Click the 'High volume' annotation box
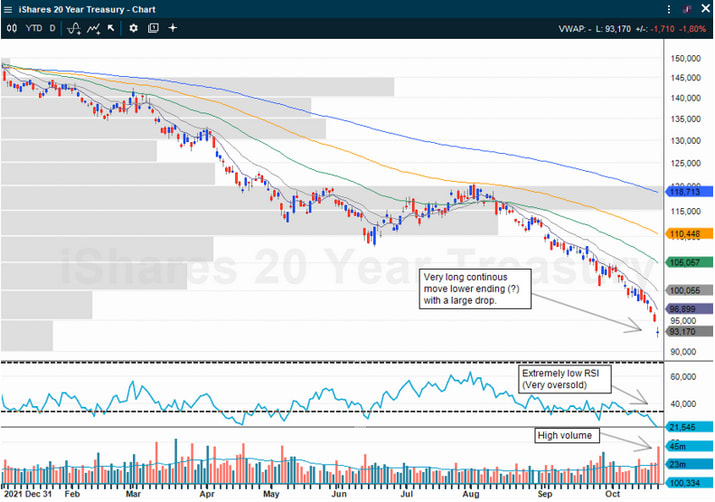The height and width of the screenshot is (502, 715). pyautogui.click(x=567, y=435)
